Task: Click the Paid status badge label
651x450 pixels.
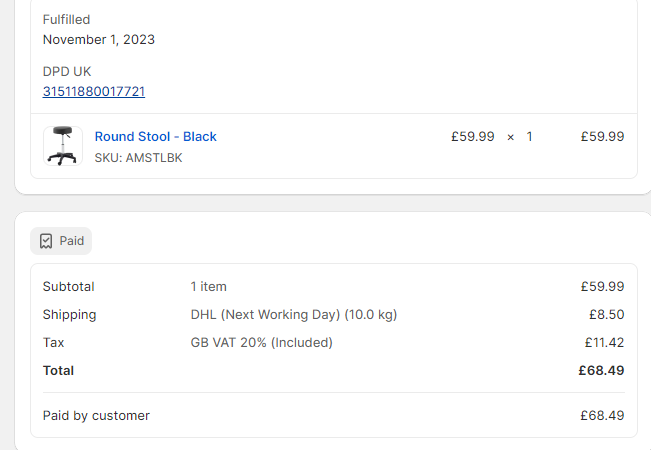Action: 72,241
